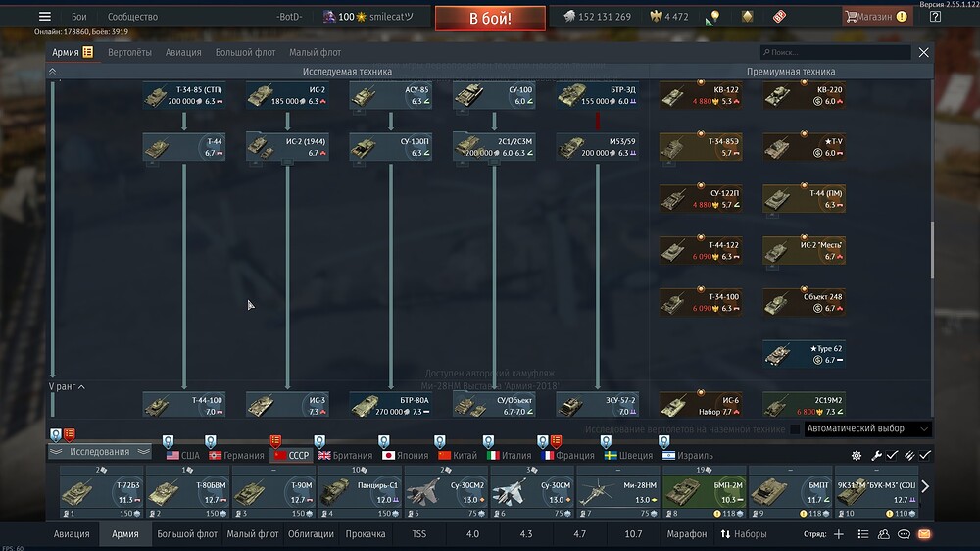Select premium Type 62 vehicle
980x551 pixels.
804,354
